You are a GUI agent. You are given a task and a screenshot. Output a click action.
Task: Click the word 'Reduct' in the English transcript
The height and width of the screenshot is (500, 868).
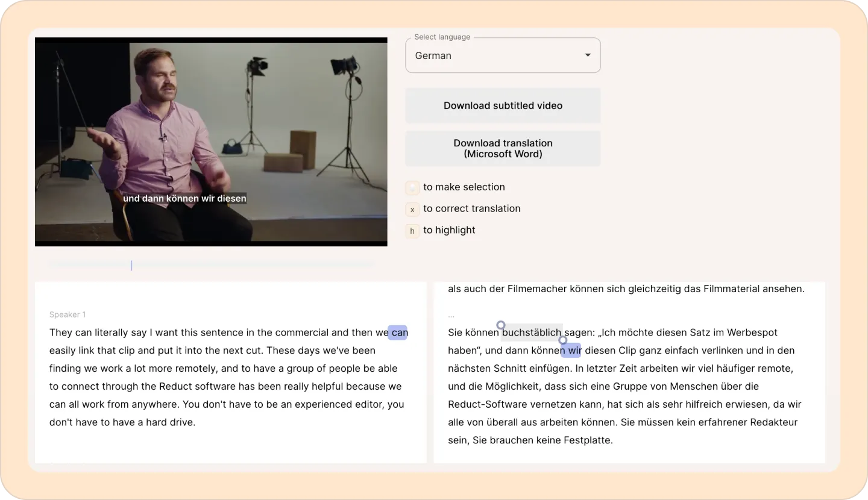[x=174, y=386]
